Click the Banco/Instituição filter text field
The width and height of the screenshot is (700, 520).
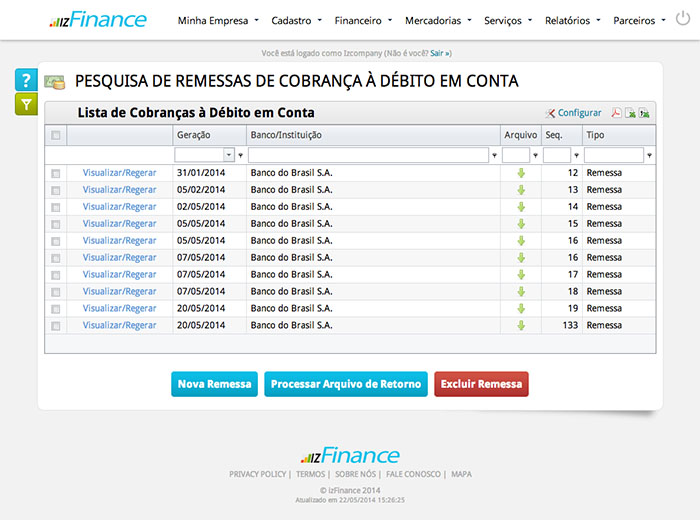(x=368, y=155)
